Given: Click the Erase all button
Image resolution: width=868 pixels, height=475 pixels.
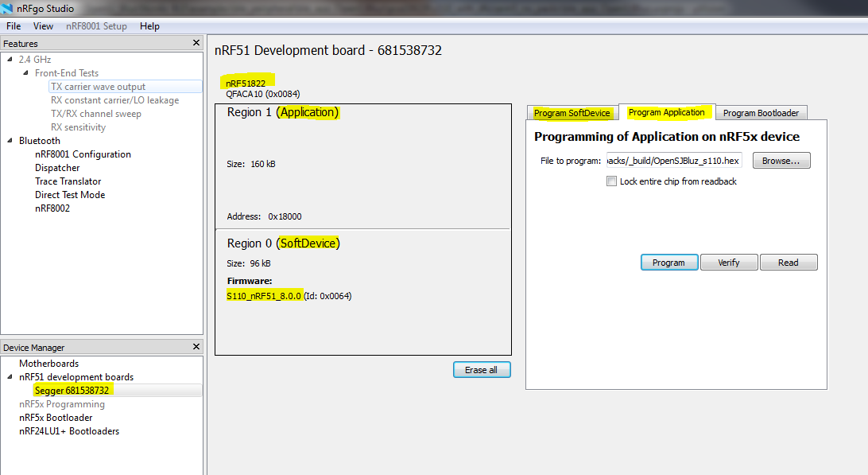Looking at the screenshot, I should [x=482, y=370].
